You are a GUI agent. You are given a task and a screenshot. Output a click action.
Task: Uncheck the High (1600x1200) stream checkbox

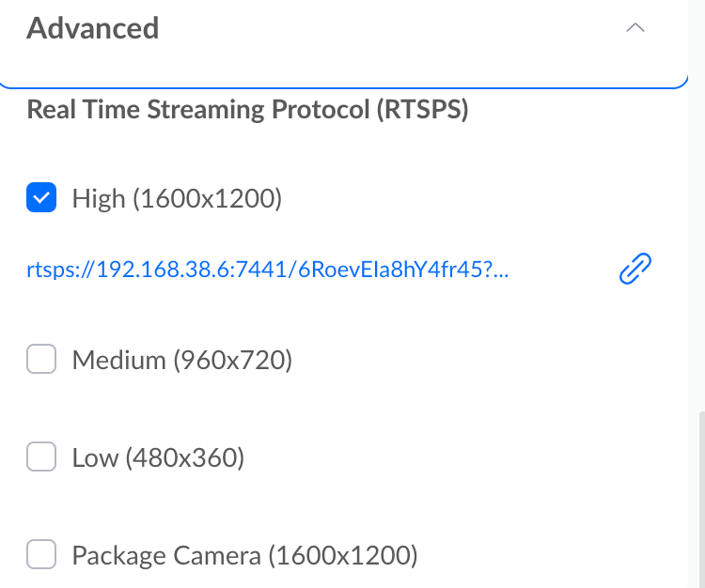tap(41, 198)
